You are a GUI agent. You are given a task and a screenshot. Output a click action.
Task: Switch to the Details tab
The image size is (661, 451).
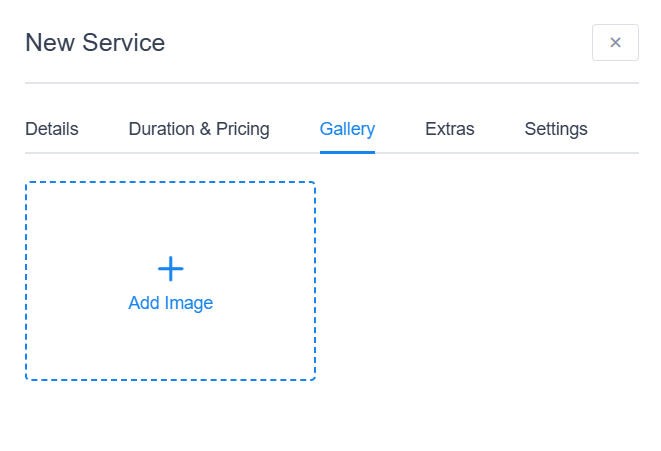(x=52, y=129)
